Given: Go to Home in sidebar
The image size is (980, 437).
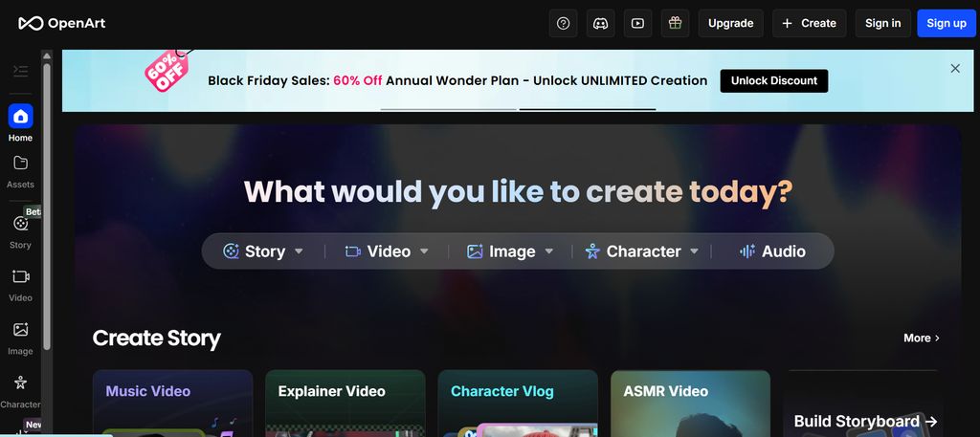Looking at the screenshot, I should pyautogui.click(x=21, y=123).
